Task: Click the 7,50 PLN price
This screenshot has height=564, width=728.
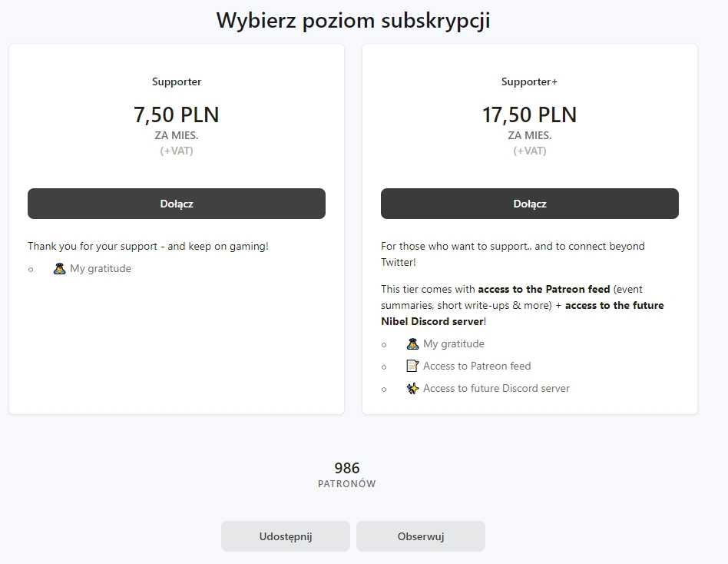Action: point(177,115)
